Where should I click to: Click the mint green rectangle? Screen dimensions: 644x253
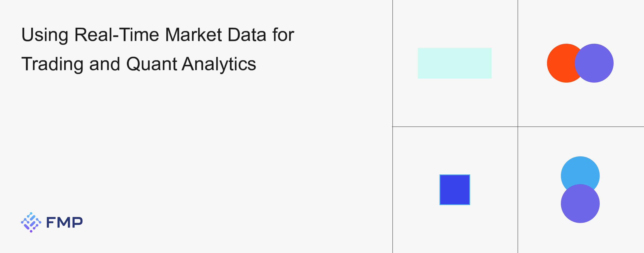tap(454, 63)
